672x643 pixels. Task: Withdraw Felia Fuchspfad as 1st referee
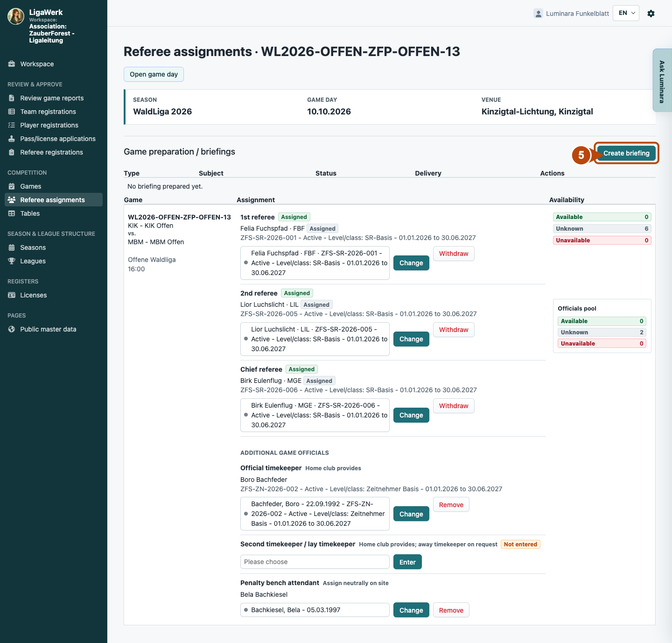(x=454, y=254)
